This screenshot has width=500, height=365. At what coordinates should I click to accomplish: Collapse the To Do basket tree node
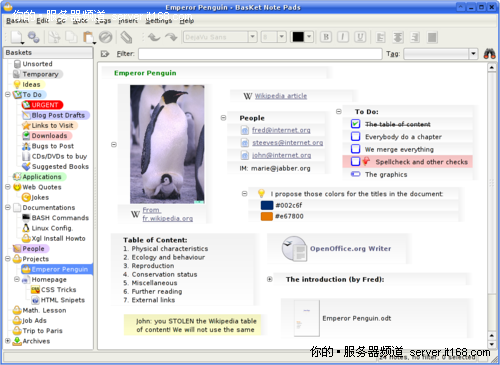click(x=8, y=95)
